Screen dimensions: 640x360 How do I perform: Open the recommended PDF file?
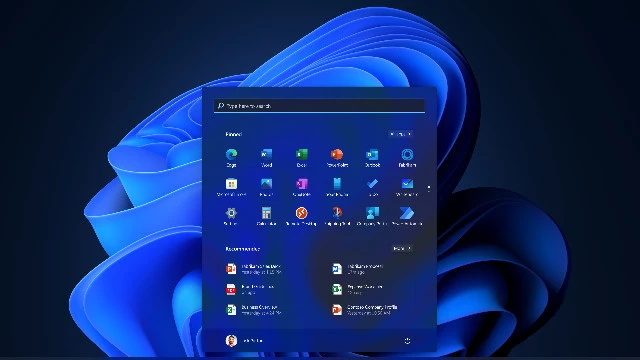[250, 289]
